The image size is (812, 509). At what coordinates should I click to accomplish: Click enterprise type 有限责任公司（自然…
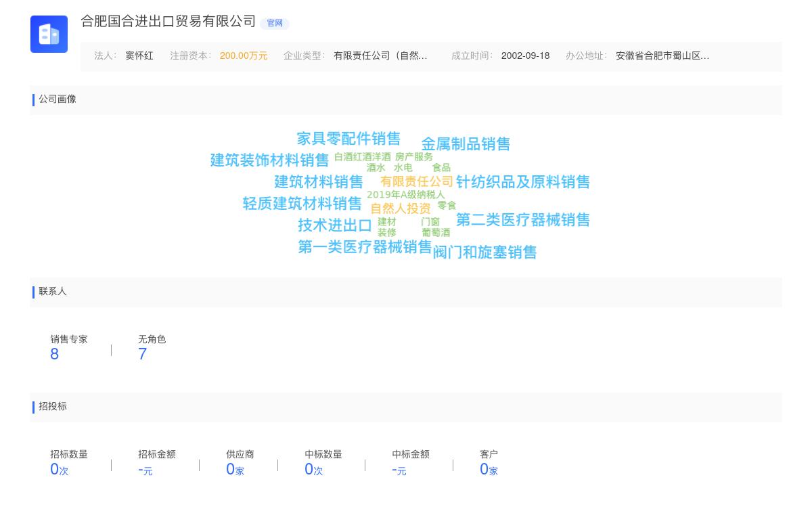pos(380,56)
